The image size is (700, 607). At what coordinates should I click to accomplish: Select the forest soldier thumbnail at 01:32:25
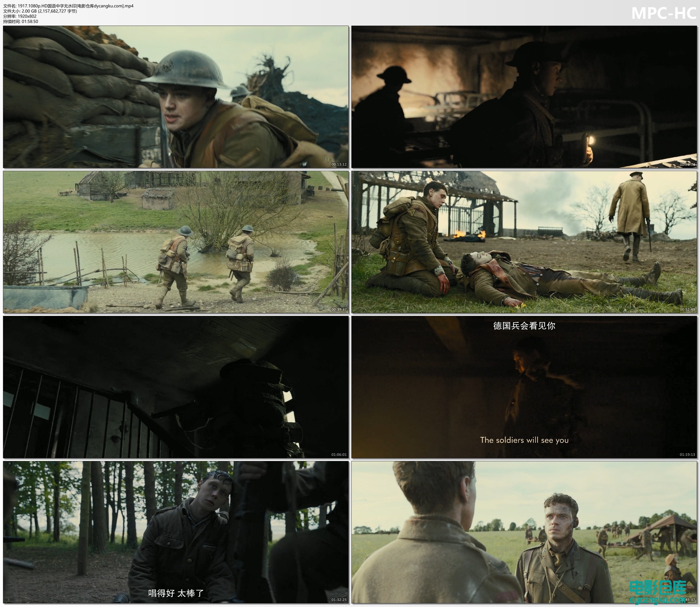click(x=176, y=532)
